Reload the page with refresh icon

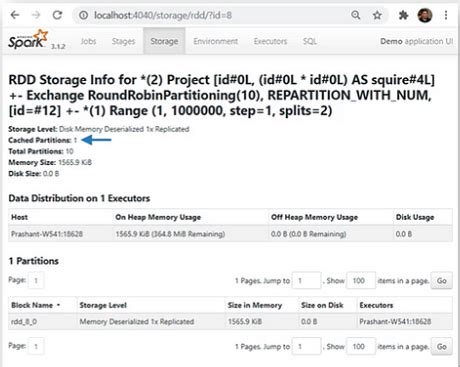pos(58,15)
